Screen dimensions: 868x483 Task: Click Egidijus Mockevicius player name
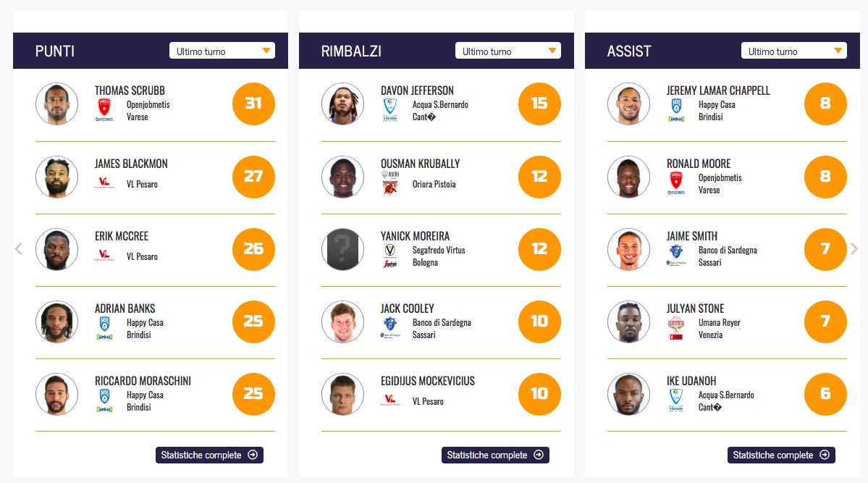click(428, 381)
